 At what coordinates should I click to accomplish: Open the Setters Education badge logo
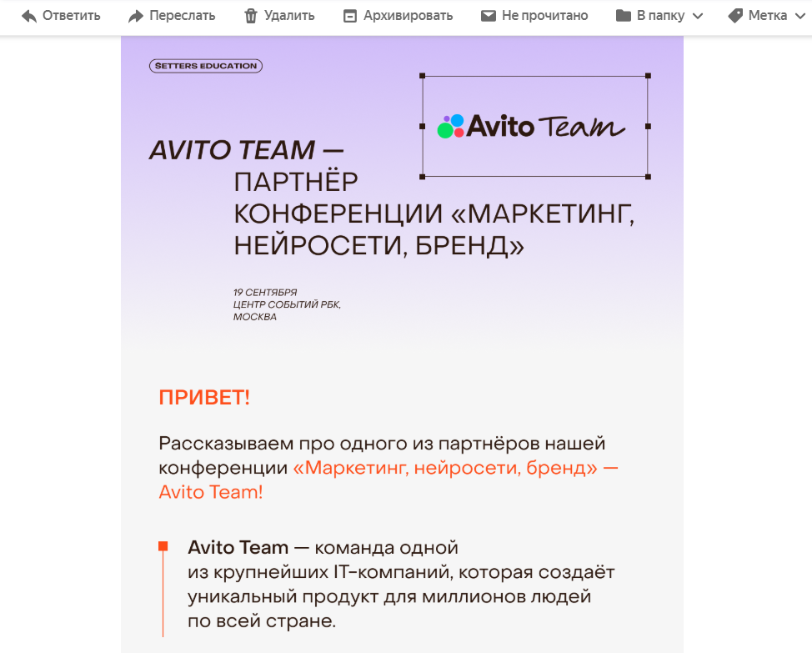coord(206,66)
